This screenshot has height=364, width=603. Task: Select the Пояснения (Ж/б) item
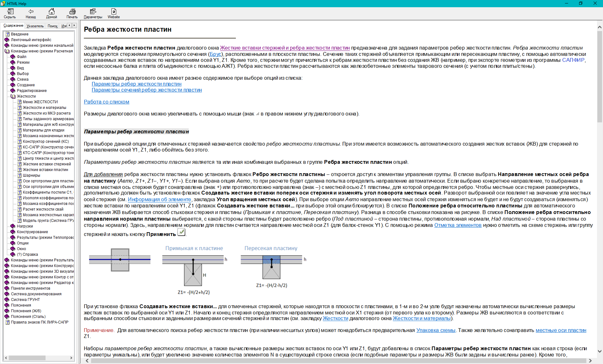[26, 311]
